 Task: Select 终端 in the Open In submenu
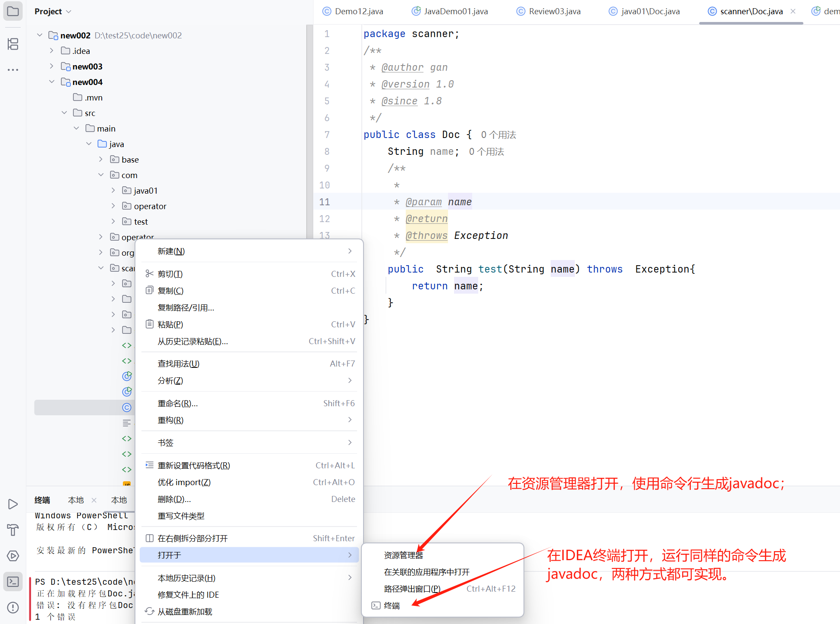point(392,605)
